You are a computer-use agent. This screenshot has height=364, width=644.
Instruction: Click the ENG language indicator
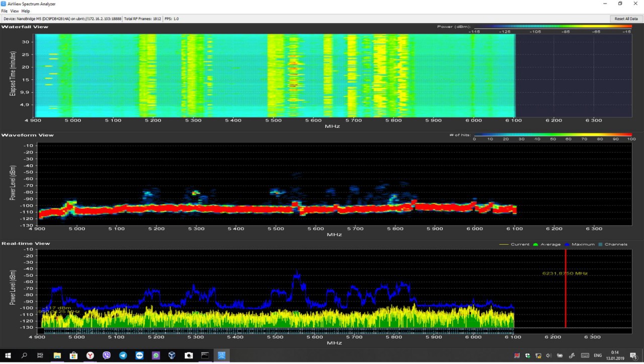[598, 355]
